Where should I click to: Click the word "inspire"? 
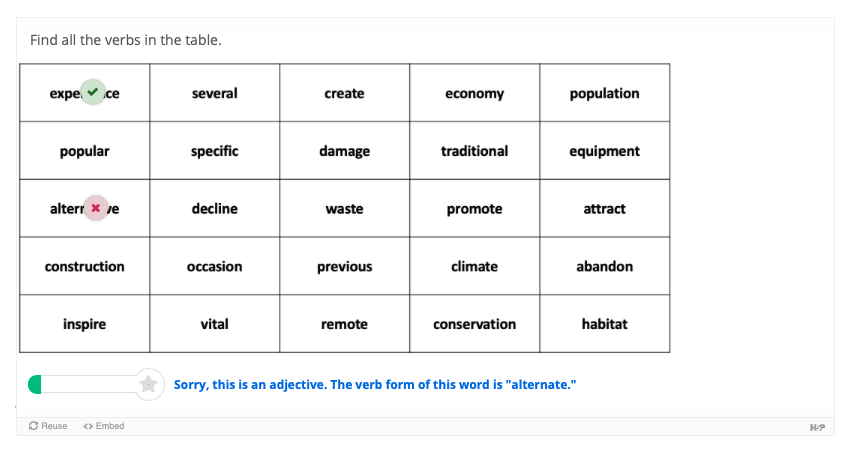coord(84,324)
